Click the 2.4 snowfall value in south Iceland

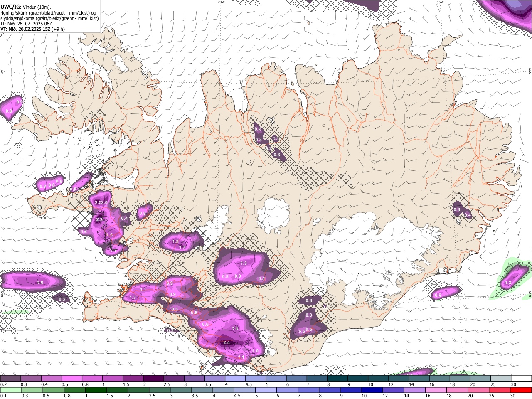tap(227, 343)
